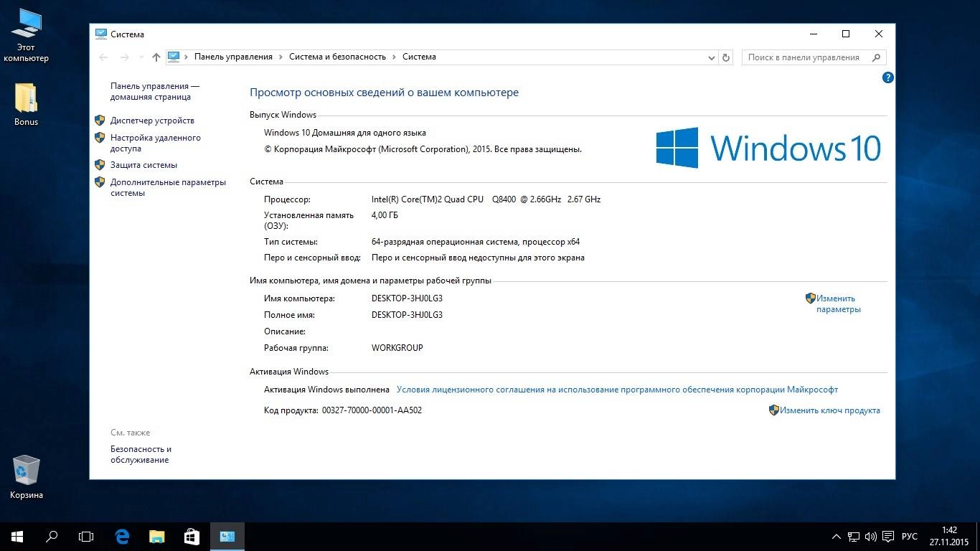
Task: Open Настройка удаленного доступа link
Action: click(x=156, y=143)
